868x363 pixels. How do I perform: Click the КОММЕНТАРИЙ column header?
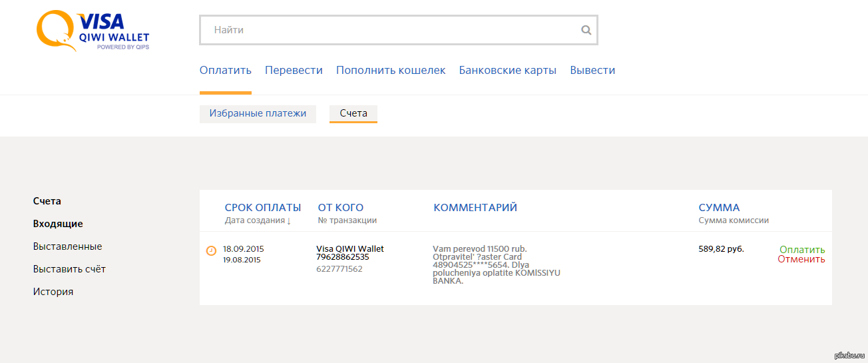click(x=475, y=207)
